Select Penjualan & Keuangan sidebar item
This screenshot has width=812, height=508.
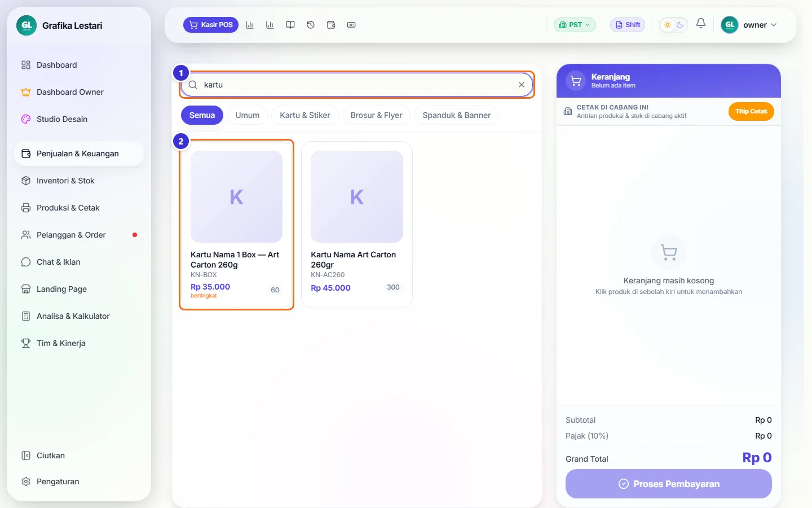(x=79, y=154)
